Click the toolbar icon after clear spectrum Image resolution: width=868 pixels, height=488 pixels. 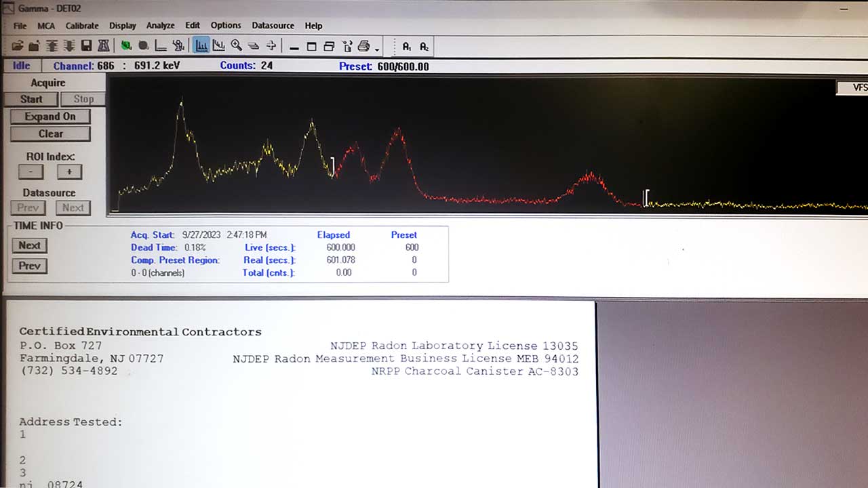[178, 46]
